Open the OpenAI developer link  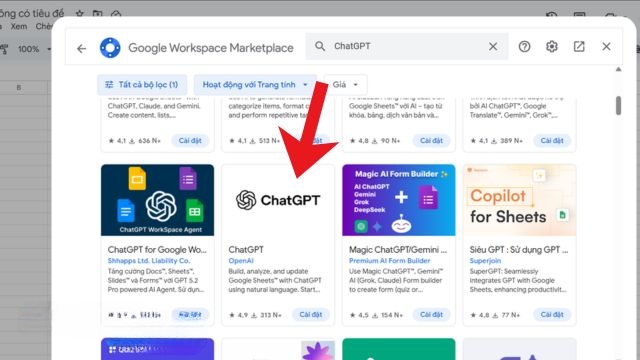[241, 261]
